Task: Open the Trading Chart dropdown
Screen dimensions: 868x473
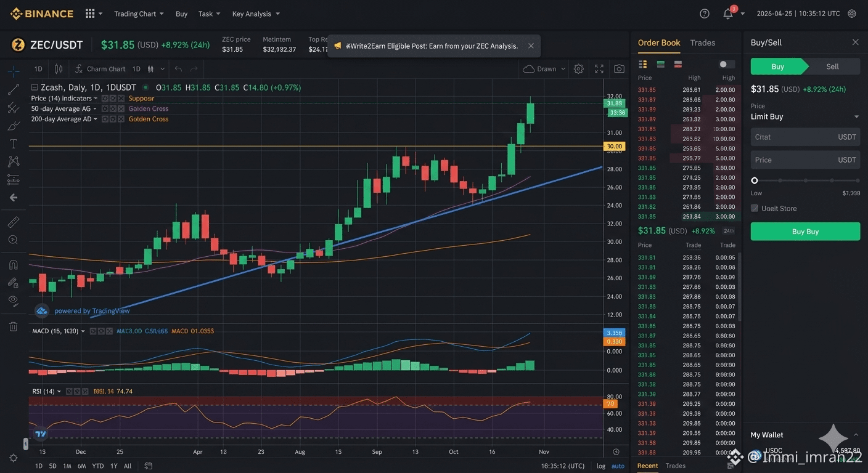Action: 139,14
